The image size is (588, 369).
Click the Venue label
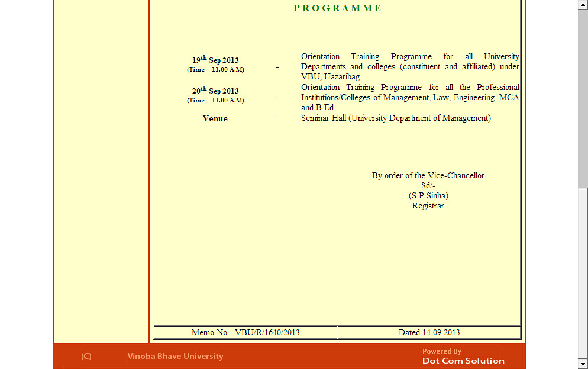(x=215, y=118)
